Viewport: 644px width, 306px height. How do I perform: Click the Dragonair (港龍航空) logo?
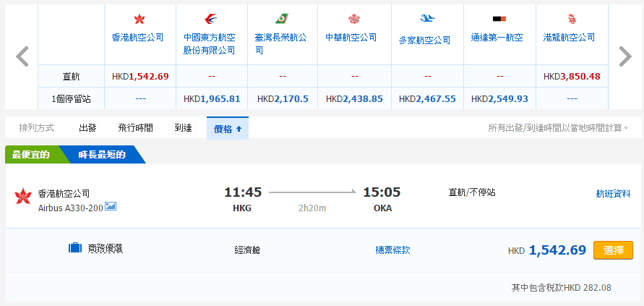(x=571, y=19)
